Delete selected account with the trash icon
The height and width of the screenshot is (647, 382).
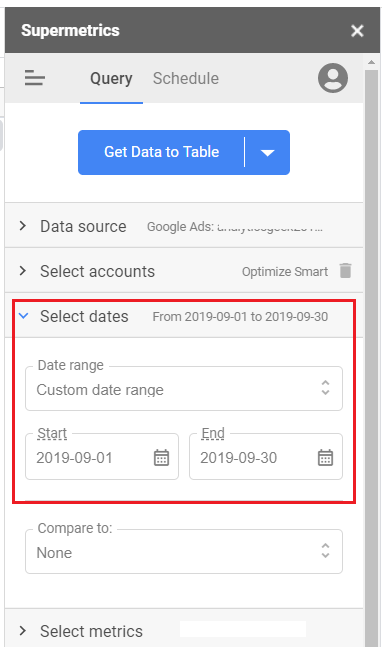coord(345,271)
